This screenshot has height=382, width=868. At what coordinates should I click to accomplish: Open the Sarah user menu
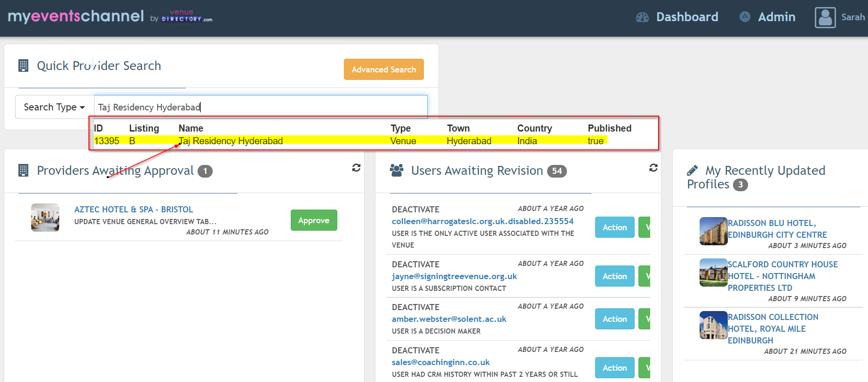point(853,17)
